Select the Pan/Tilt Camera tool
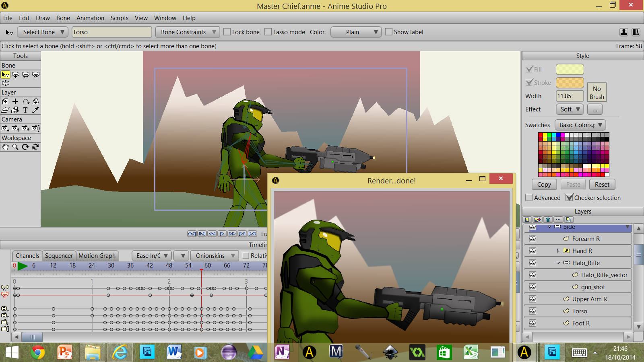644x362 pixels. [35, 128]
